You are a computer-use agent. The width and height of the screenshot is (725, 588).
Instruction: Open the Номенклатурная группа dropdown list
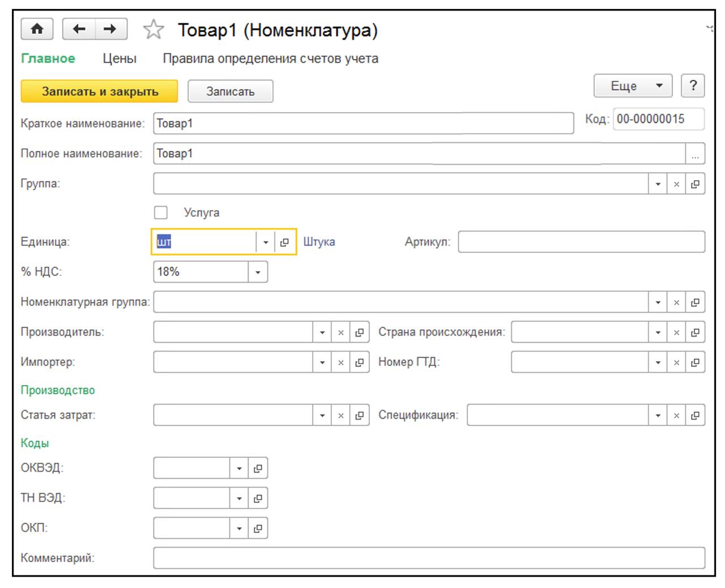pos(658,302)
